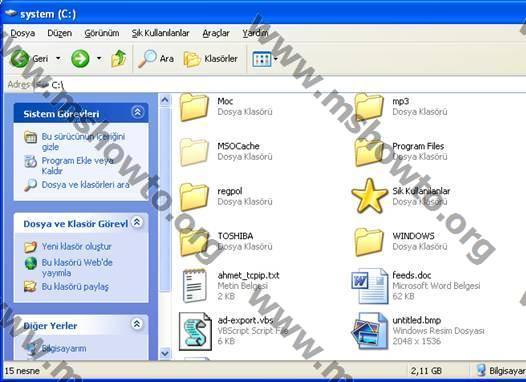Click the sidebar scroll up arrow
Image resolution: width=526 pixels, height=382 pixels.
click(165, 100)
